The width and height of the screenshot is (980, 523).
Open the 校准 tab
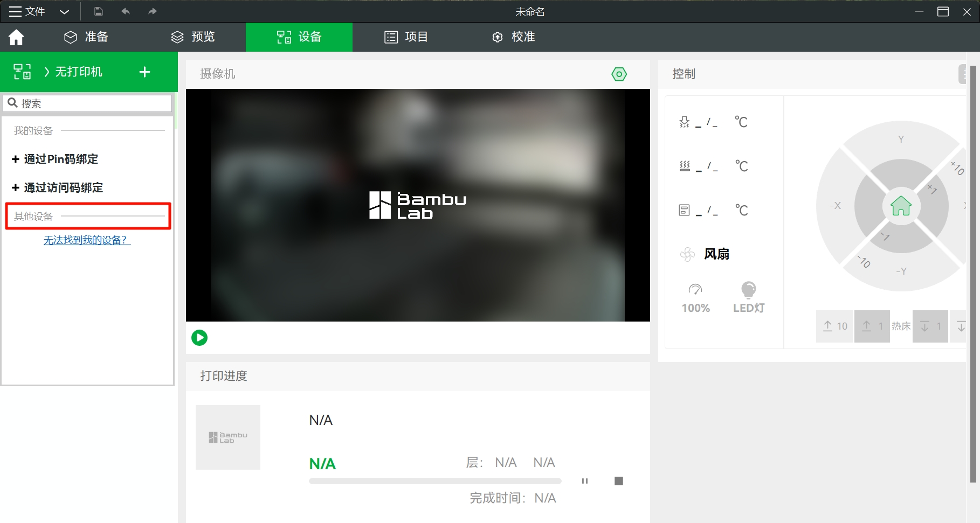coord(513,37)
